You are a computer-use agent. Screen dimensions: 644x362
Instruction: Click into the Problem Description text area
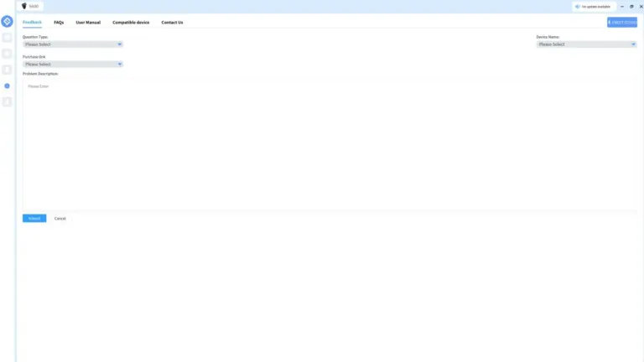(330, 144)
